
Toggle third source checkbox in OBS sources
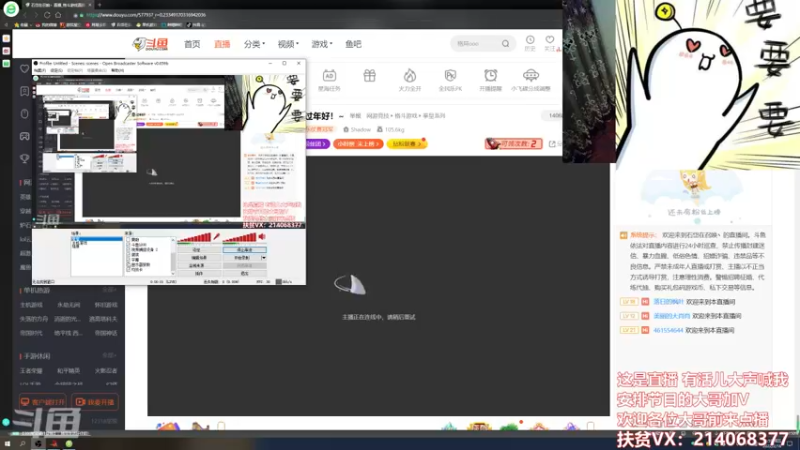129,249
